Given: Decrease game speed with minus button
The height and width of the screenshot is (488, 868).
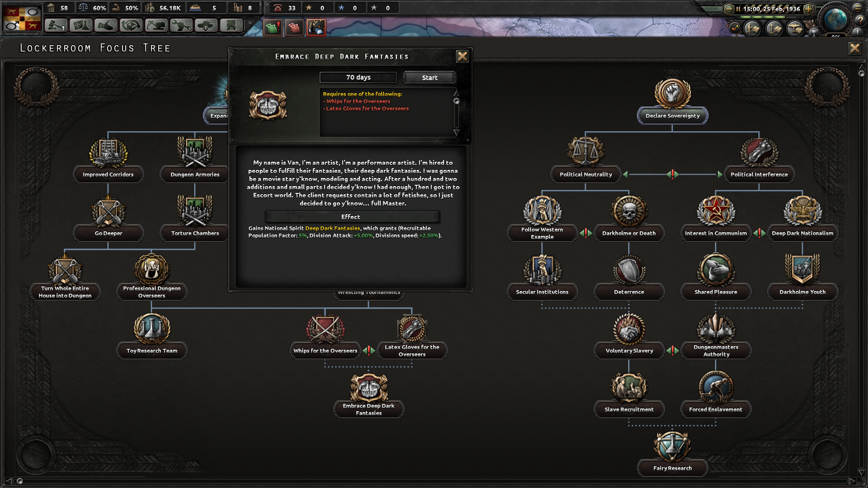Looking at the screenshot, I should [729, 9].
